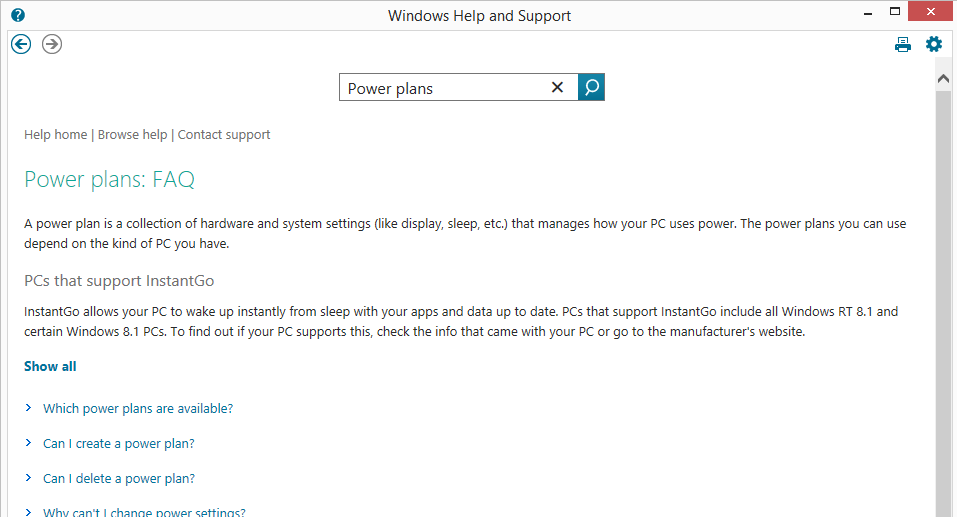The width and height of the screenshot is (957, 517).
Task: Minimize the Windows Help and Support window
Action: (868, 12)
